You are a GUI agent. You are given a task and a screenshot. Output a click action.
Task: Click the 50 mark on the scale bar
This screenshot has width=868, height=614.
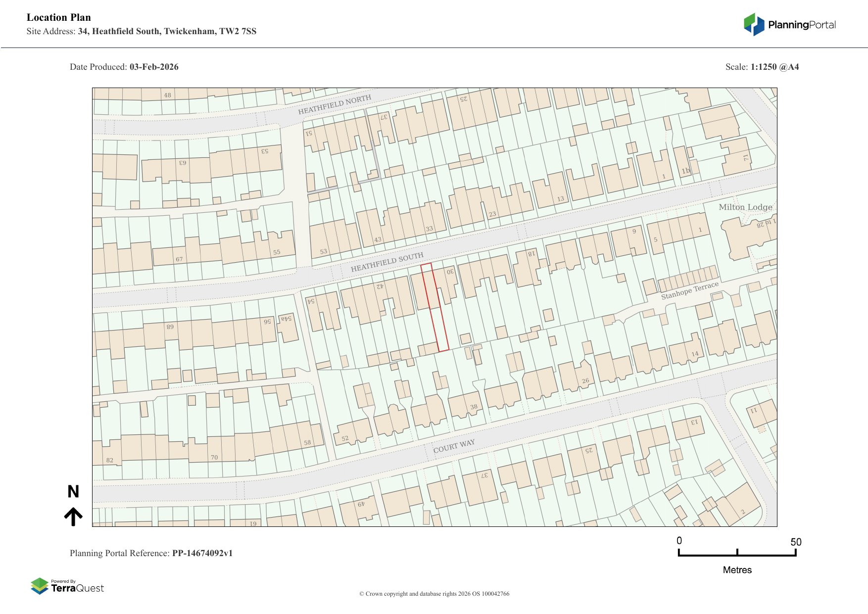point(795,542)
